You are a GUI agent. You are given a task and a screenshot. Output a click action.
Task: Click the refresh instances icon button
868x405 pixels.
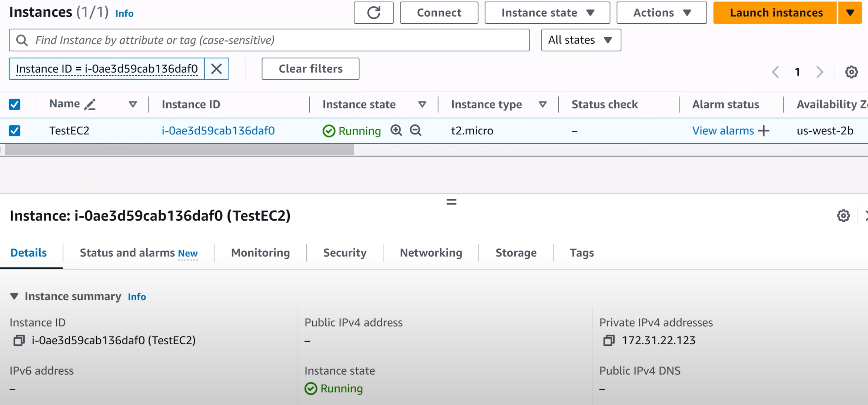coord(373,13)
